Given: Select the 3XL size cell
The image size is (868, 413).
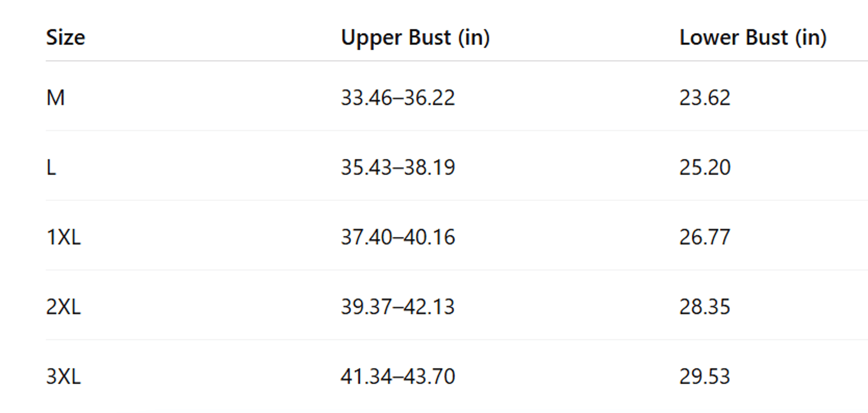Looking at the screenshot, I should tap(63, 376).
